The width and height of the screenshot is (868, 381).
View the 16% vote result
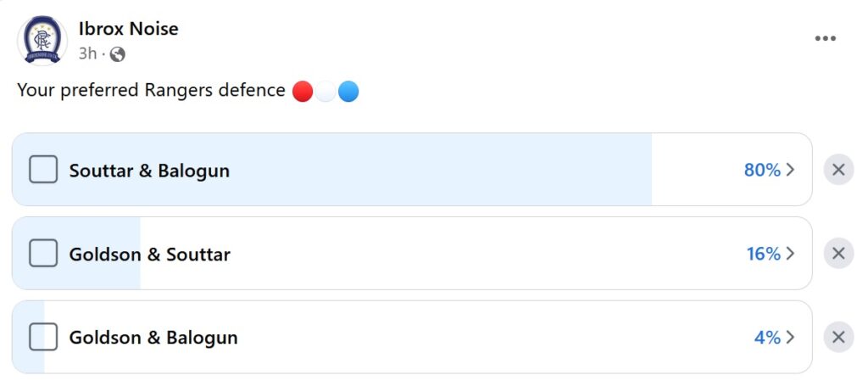[x=764, y=254]
